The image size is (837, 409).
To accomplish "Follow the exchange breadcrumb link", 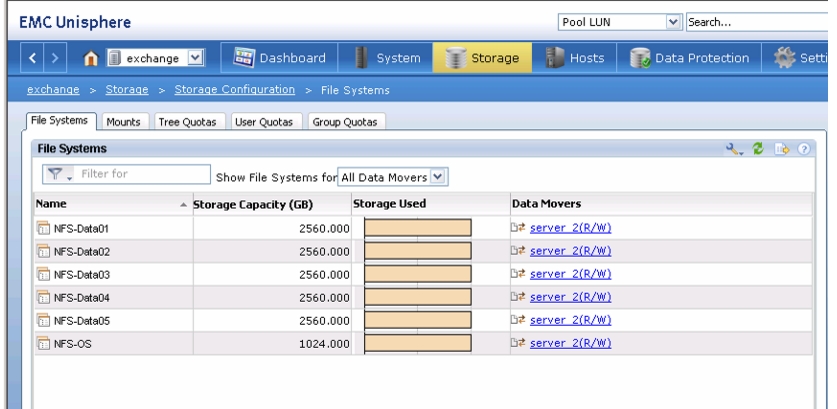I will 53,90.
